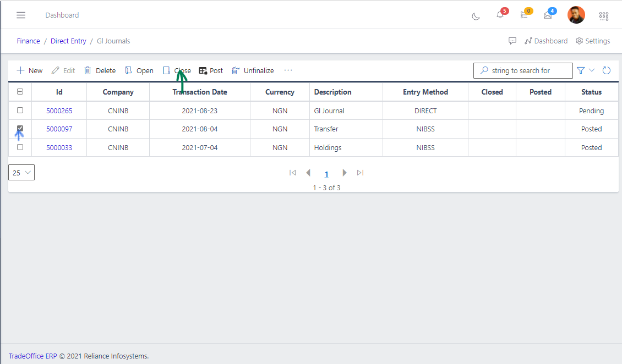Check the row 5000033 checkbox
Viewport: 622px width, 364px height.
click(x=20, y=147)
